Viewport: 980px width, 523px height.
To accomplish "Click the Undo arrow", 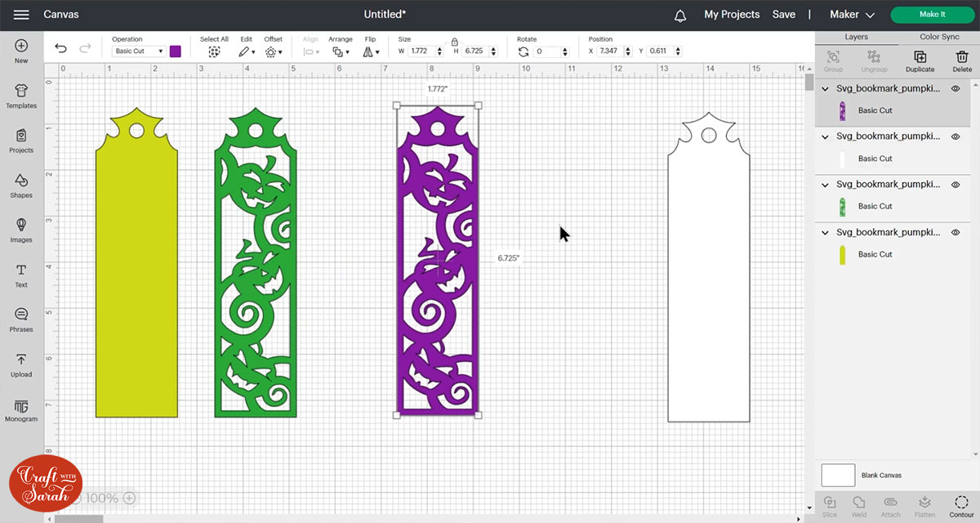I will (x=61, y=49).
